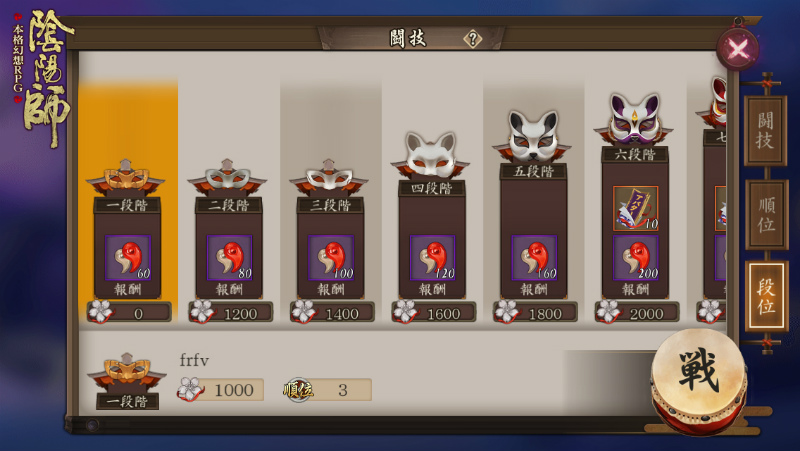Click the 120 magatama reward under 四段階

coord(432,258)
